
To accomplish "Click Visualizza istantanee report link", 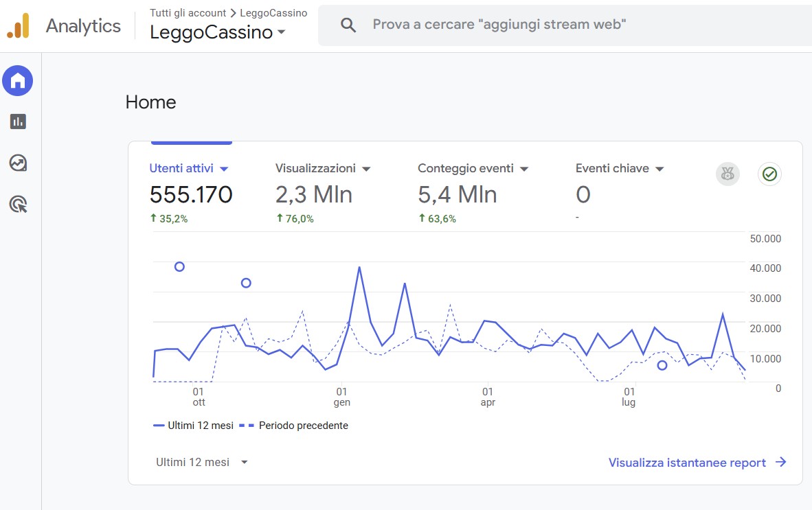I will 697,463.
